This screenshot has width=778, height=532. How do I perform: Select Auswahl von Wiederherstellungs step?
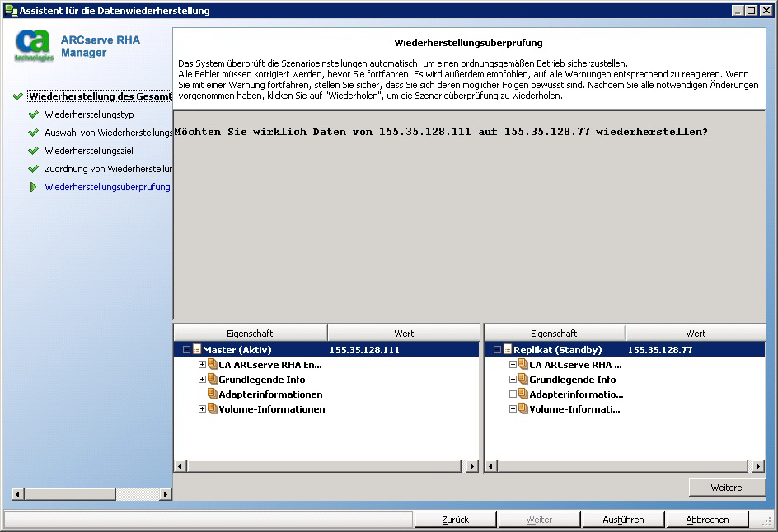108,133
